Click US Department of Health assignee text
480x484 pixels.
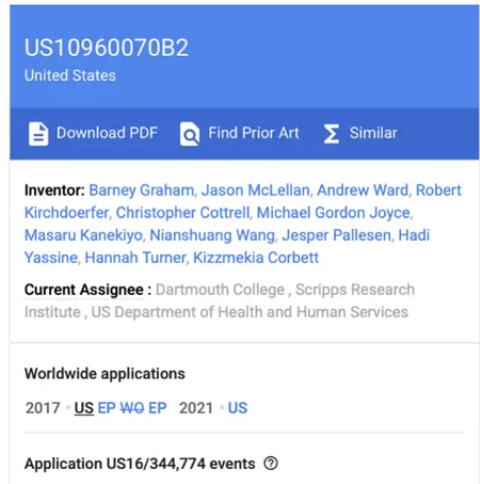click(249, 312)
